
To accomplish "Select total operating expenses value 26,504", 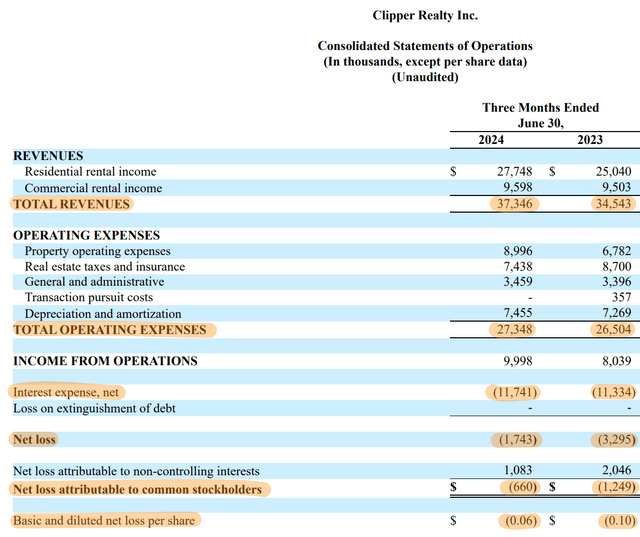I will (613, 329).
